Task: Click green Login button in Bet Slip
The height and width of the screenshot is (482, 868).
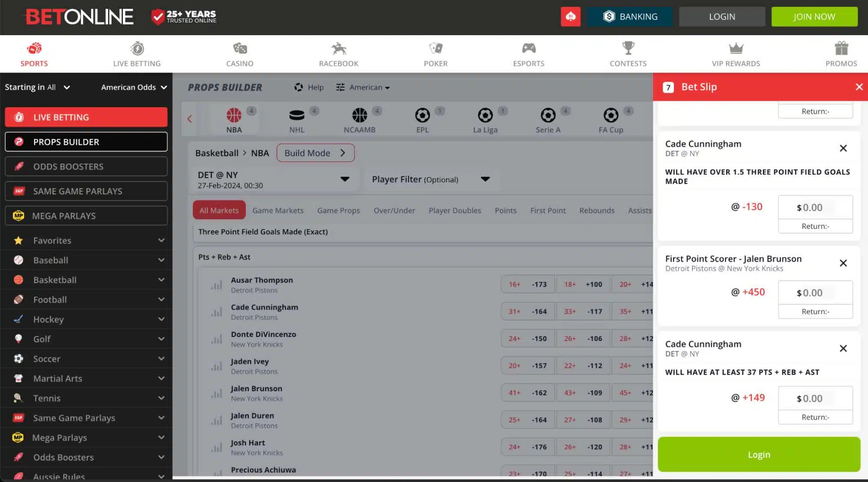Action: click(x=759, y=454)
